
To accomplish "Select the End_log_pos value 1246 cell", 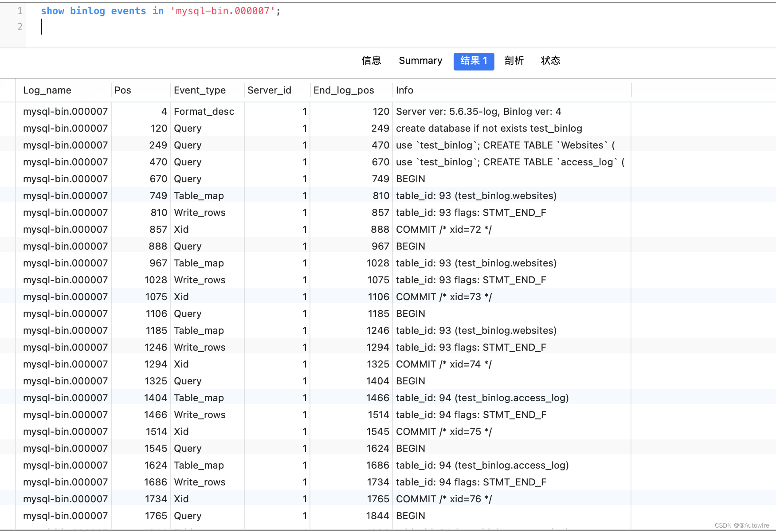I will [351, 331].
